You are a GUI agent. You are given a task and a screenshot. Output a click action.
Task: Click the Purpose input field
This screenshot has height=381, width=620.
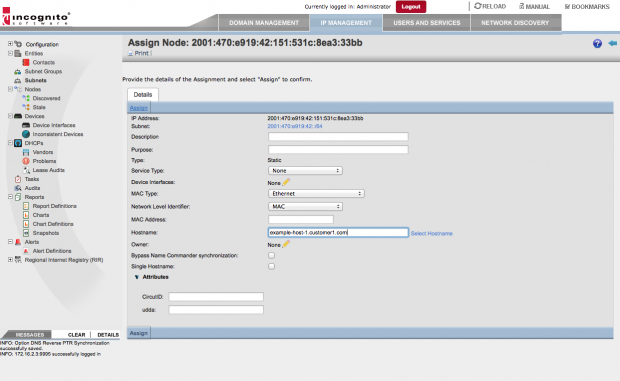[338, 149]
